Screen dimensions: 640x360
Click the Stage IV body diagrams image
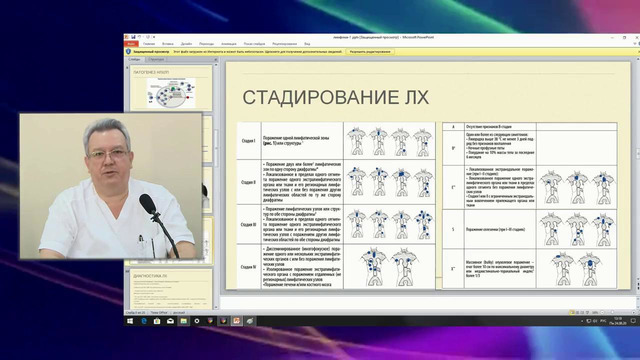(x=389, y=267)
